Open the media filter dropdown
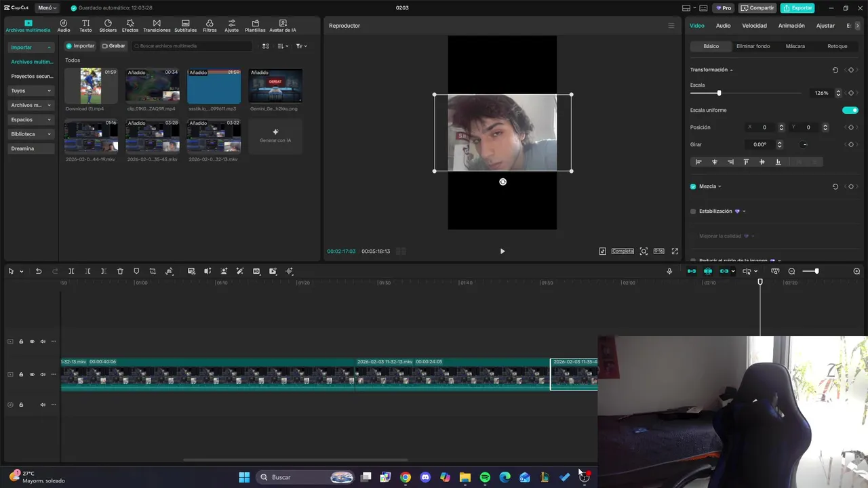 point(302,46)
